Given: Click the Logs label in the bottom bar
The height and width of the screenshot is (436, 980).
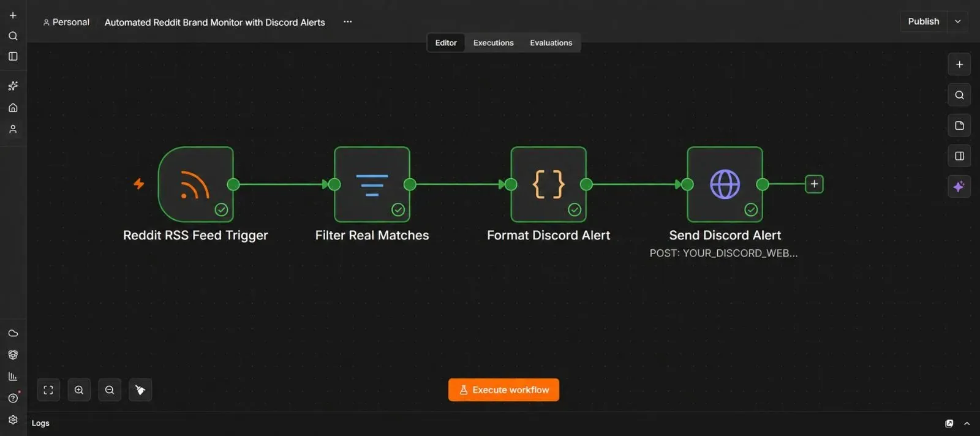Looking at the screenshot, I should pyautogui.click(x=40, y=423).
